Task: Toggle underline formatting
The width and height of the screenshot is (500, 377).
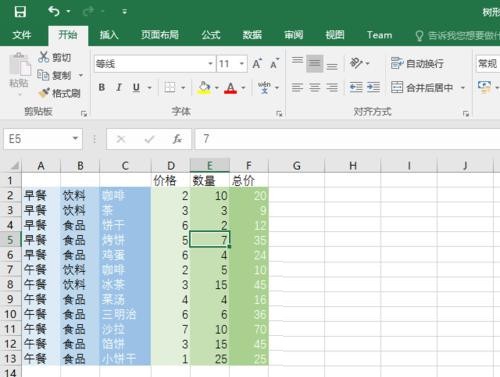Action: pyautogui.click(x=136, y=88)
